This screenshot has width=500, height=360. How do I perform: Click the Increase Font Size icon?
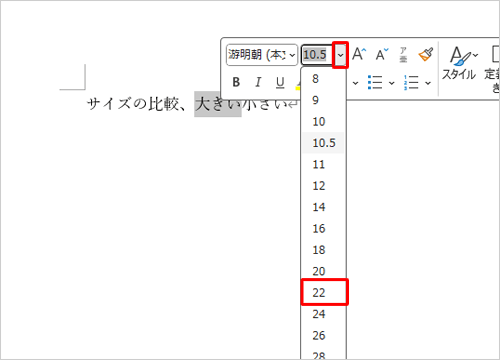pyautogui.click(x=359, y=54)
